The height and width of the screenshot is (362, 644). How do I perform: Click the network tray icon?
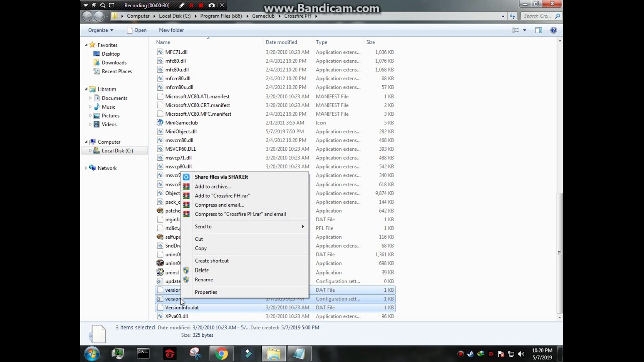[511, 354]
